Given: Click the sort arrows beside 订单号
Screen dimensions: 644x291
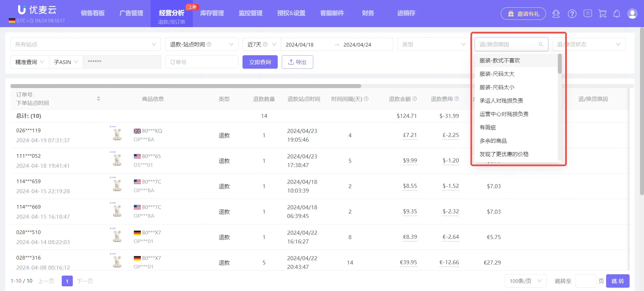Looking at the screenshot, I should pos(98,99).
